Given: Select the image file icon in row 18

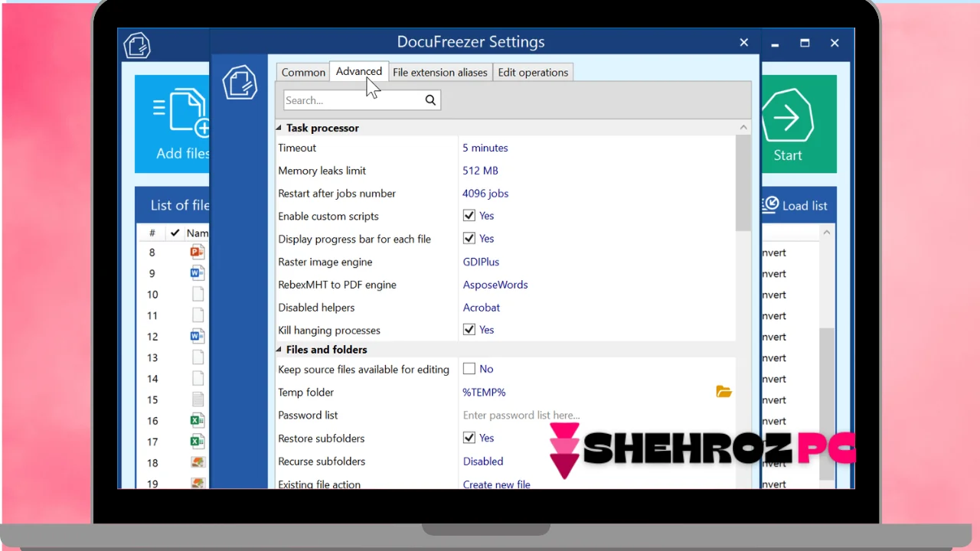Looking at the screenshot, I should pos(198,462).
